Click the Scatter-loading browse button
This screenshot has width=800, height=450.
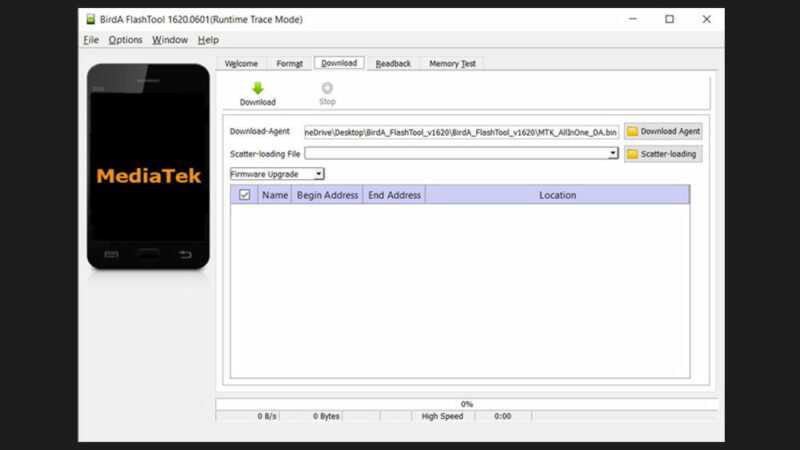(663, 154)
